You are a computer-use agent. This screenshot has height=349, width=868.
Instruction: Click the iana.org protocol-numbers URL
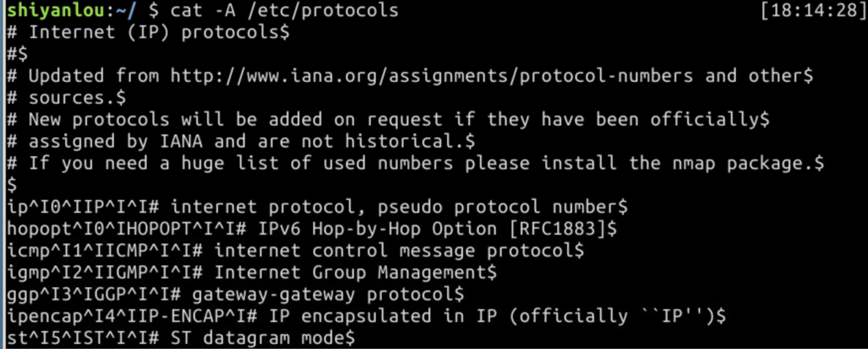(431, 76)
